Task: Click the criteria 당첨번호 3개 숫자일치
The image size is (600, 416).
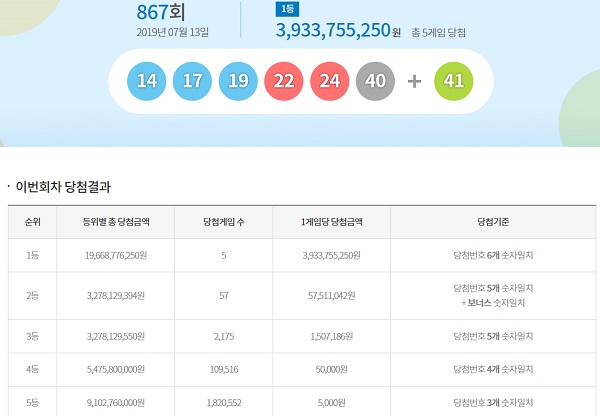Action: [x=493, y=403]
